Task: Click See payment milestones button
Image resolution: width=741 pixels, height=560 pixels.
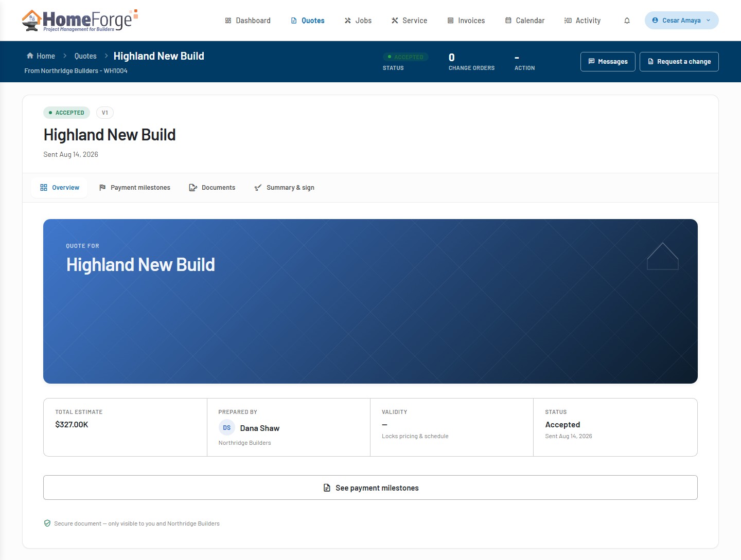Action: point(370,487)
